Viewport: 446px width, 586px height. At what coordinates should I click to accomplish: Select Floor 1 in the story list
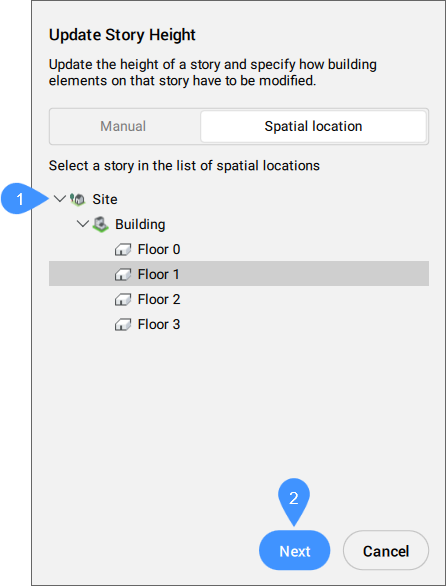[239, 274]
